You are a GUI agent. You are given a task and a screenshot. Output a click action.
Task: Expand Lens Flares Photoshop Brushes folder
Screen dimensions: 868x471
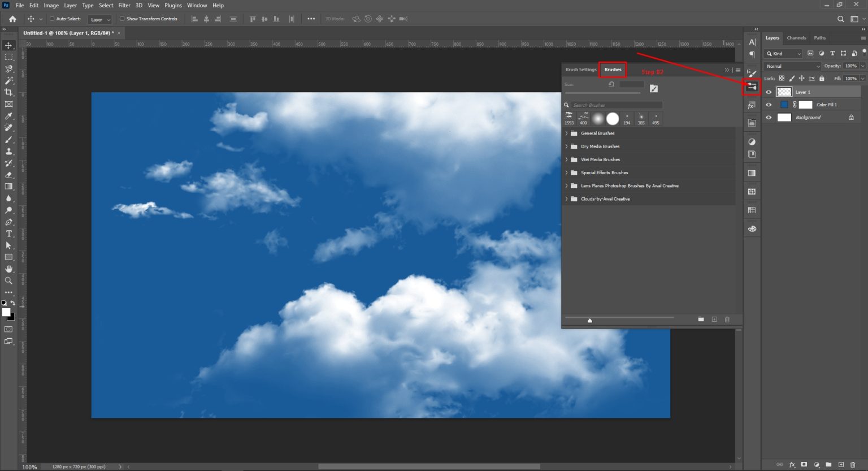566,185
